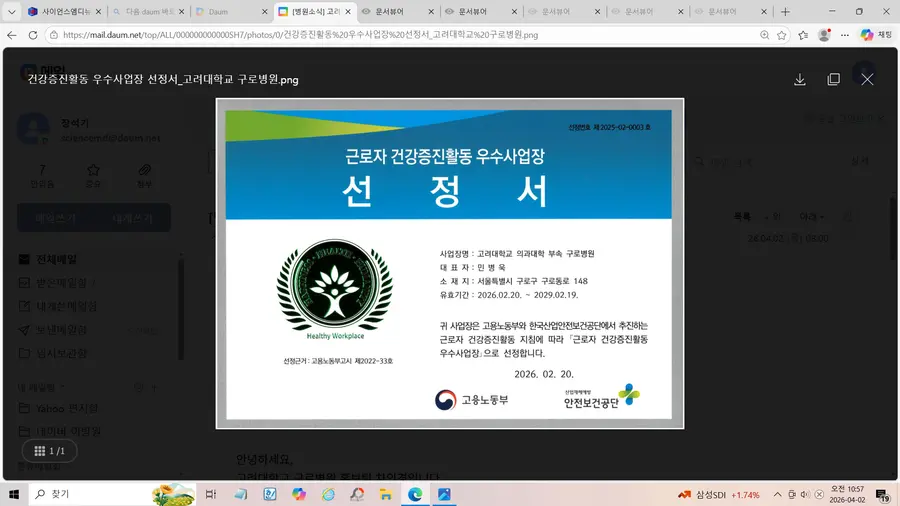Add this page to favorites
Viewport: 900px width, 506px height.
tap(783, 34)
